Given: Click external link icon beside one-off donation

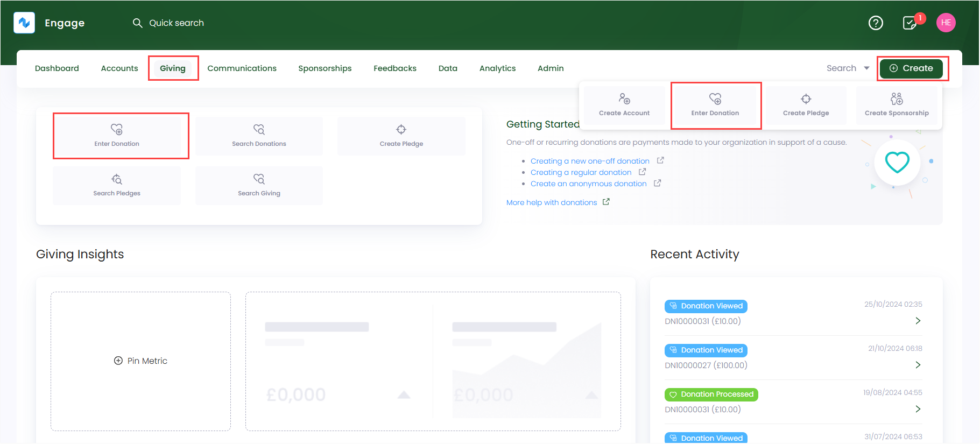Looking at the screenshot, I should point(660,160).
